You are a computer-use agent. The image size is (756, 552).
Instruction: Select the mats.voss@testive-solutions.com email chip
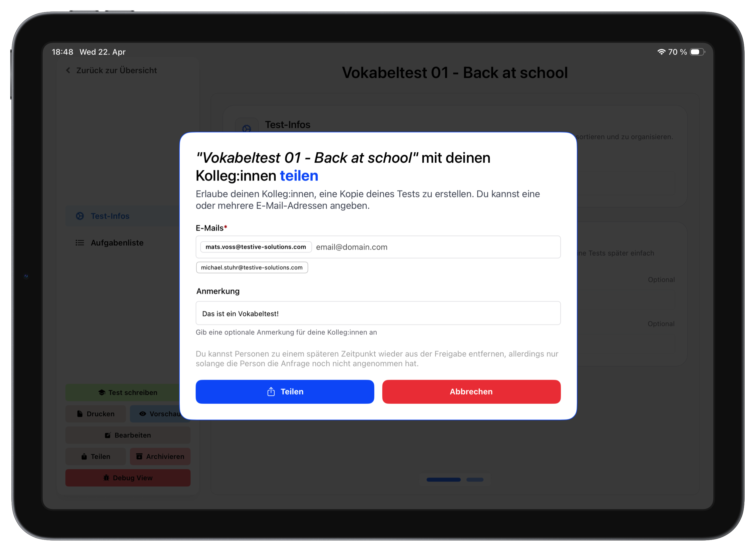coord(256,247)
